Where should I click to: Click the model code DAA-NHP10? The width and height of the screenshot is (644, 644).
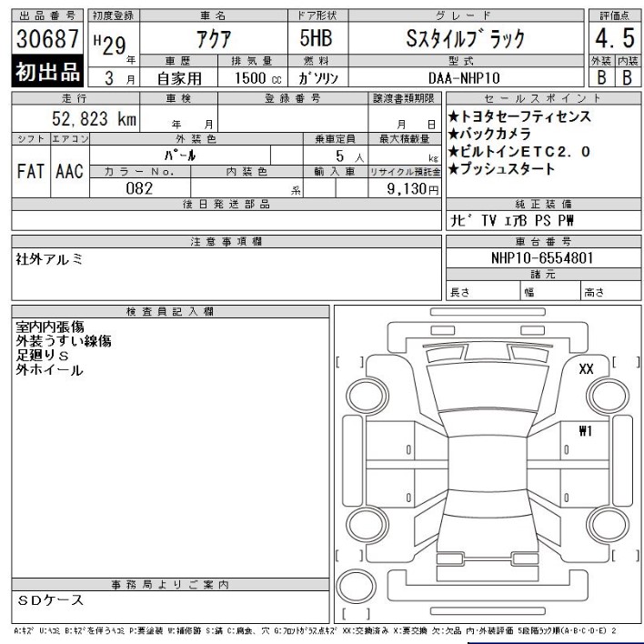[x=464, y=78]
